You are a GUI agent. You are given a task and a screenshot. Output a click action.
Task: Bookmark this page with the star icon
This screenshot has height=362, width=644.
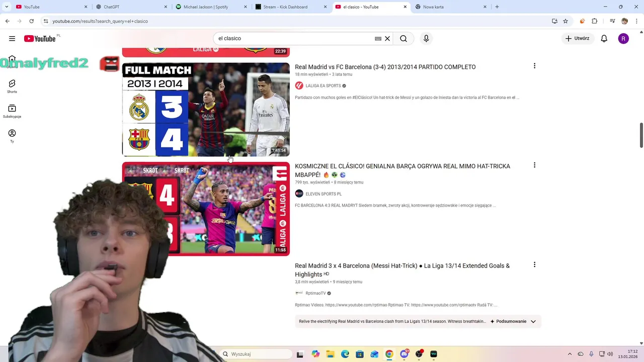point(566,21)
